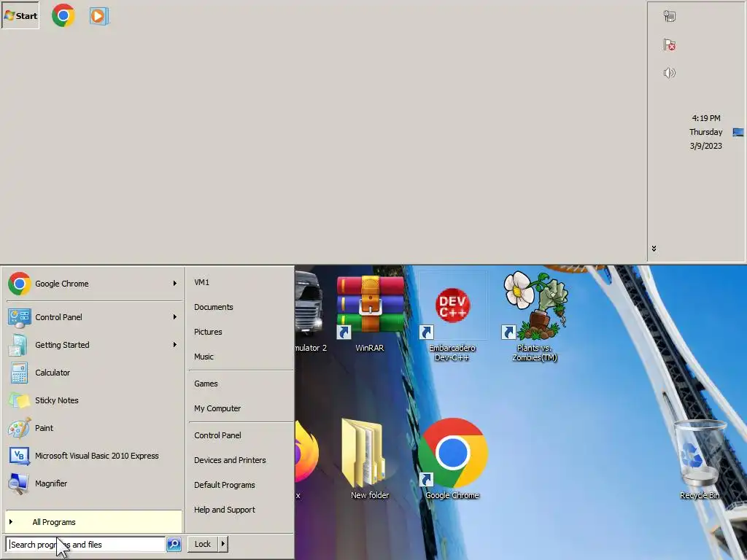747x560 pixels.
Task: Click the Start button
Action: coord(20,16)
